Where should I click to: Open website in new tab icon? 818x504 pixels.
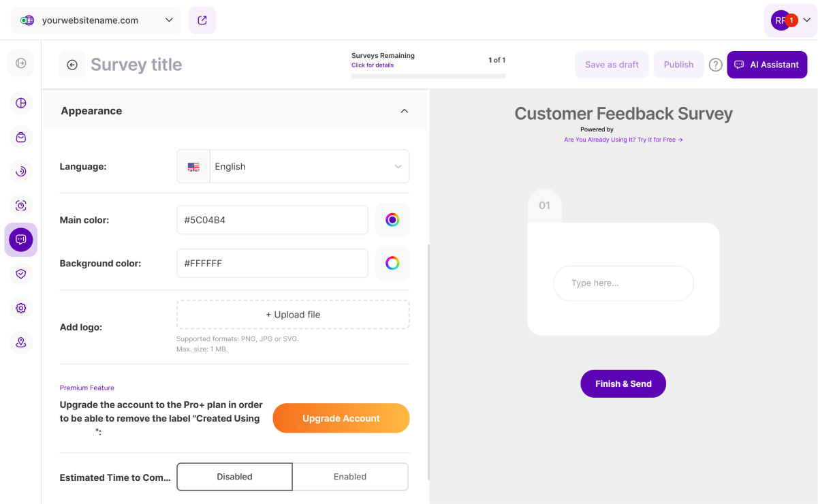[x=202, y=20]
